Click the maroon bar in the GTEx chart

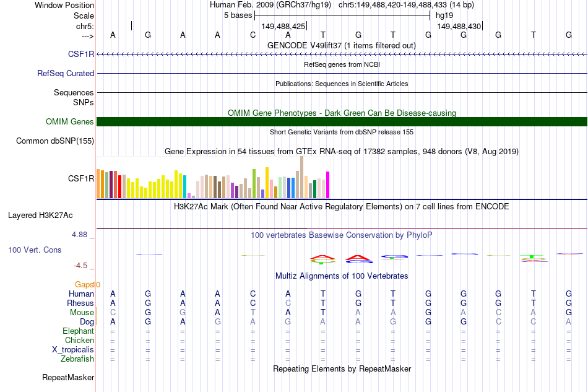click(111, 185)
